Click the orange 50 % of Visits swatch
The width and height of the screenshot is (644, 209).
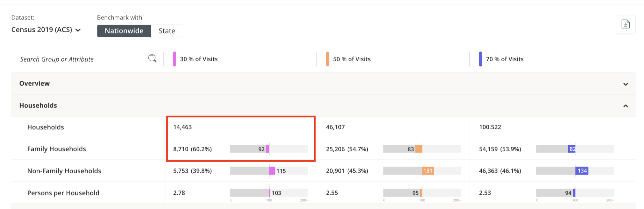[x=328, y=59]
